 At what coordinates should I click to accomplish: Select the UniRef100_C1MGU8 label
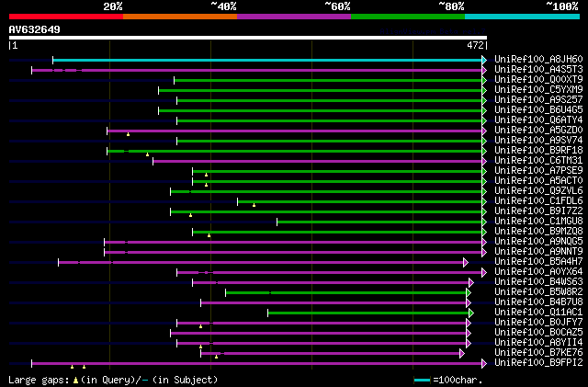tap(538, 222)
